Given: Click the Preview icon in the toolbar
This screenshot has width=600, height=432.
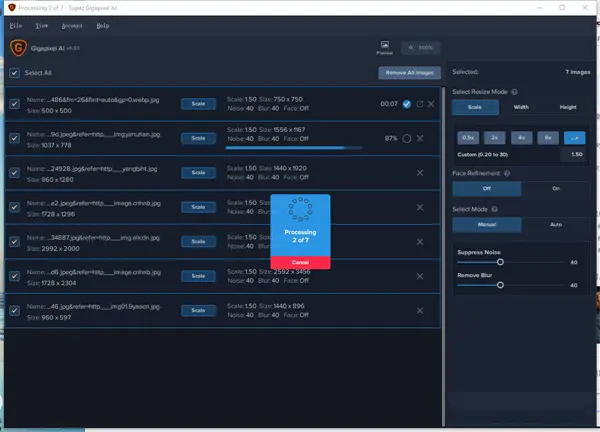Looking at the screenshot, I should point(384,47).
